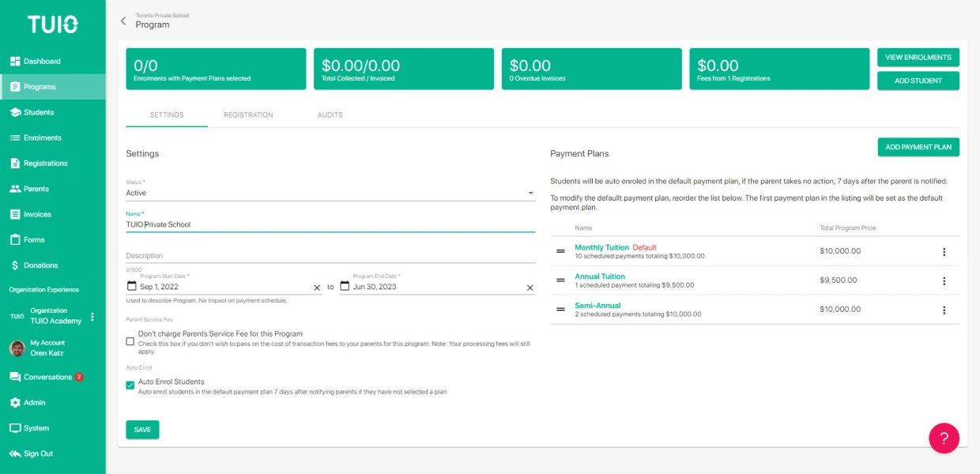Clear the Program Start Date field
This screenshot has width=980, height=474.
click(317, 288)
